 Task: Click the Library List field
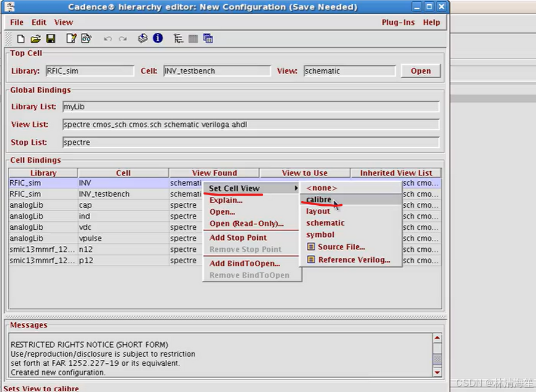coord(251,107)
